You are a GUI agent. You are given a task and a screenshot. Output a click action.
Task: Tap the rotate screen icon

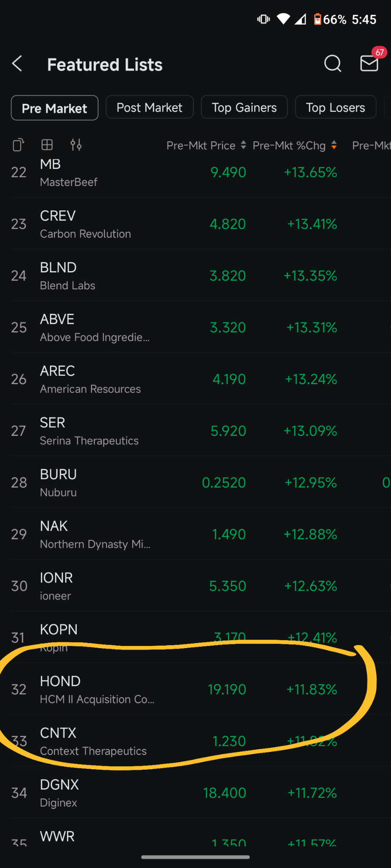click(x=18, y=145)
